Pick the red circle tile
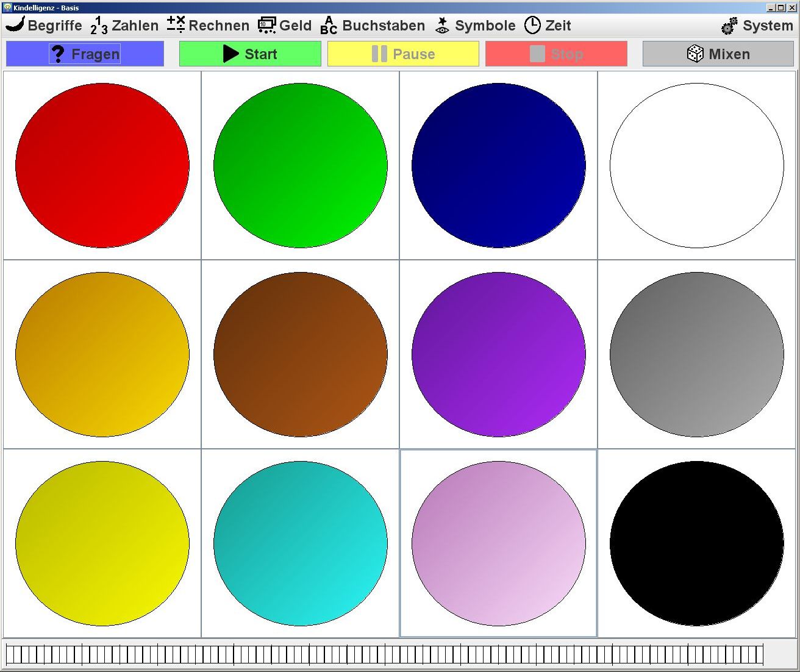The image size is (800, 672). (x=102, y=165)
